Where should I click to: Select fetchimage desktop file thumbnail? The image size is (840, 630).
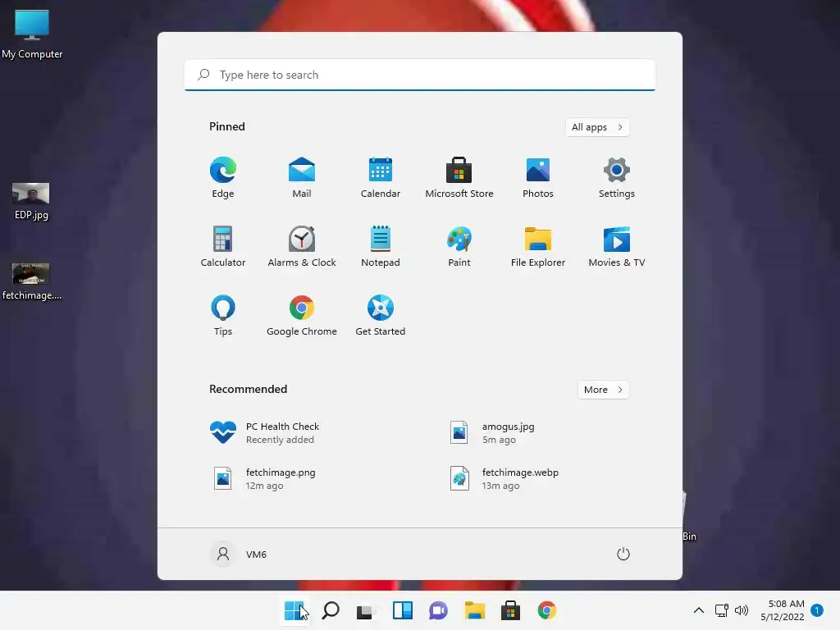32,282
